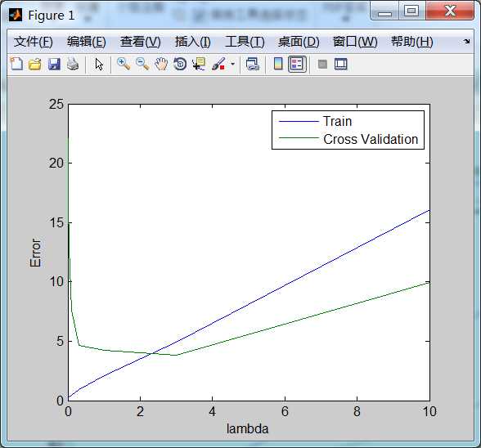
Task: Open the 窗口(W) menu
Action: tap(355, 42)
